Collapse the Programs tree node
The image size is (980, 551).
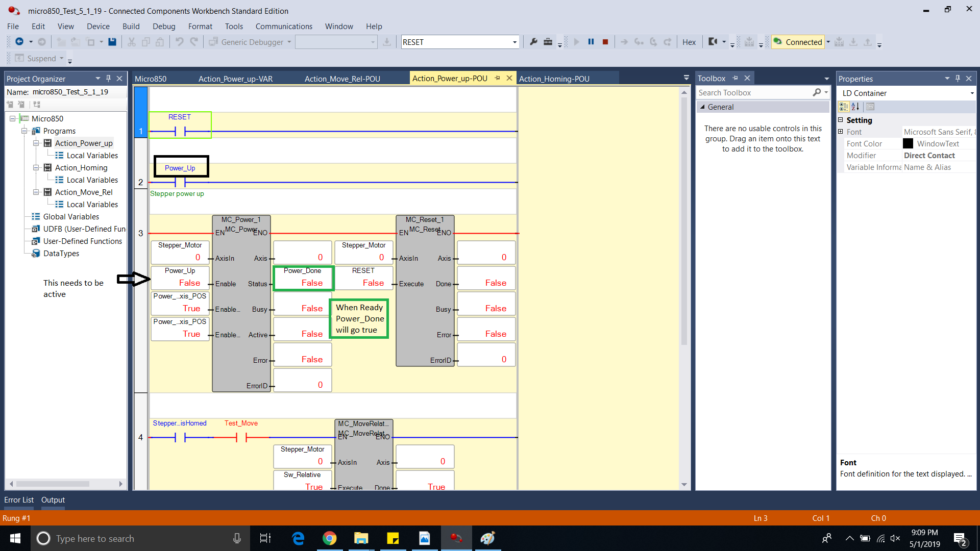pos(24,131)
